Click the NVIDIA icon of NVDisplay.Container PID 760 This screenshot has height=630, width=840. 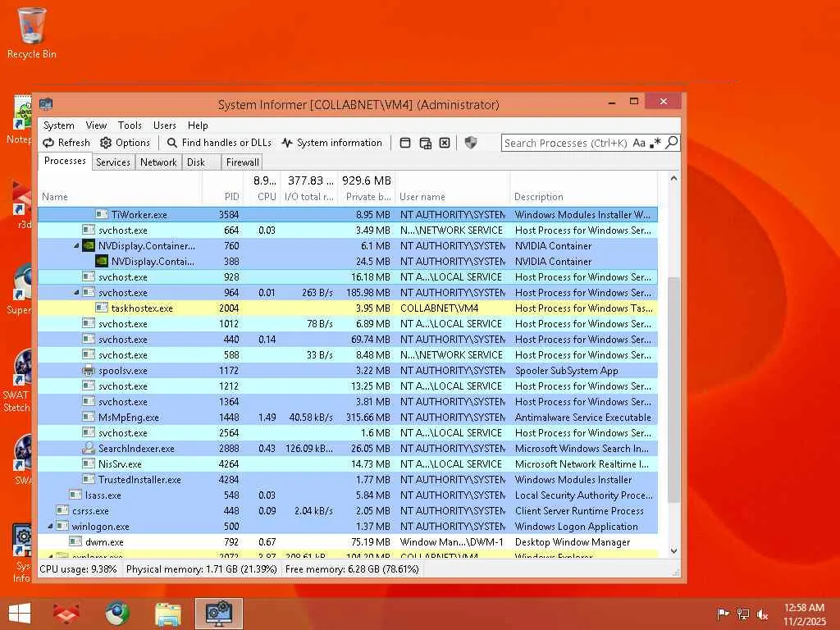[x=89, y=246]
